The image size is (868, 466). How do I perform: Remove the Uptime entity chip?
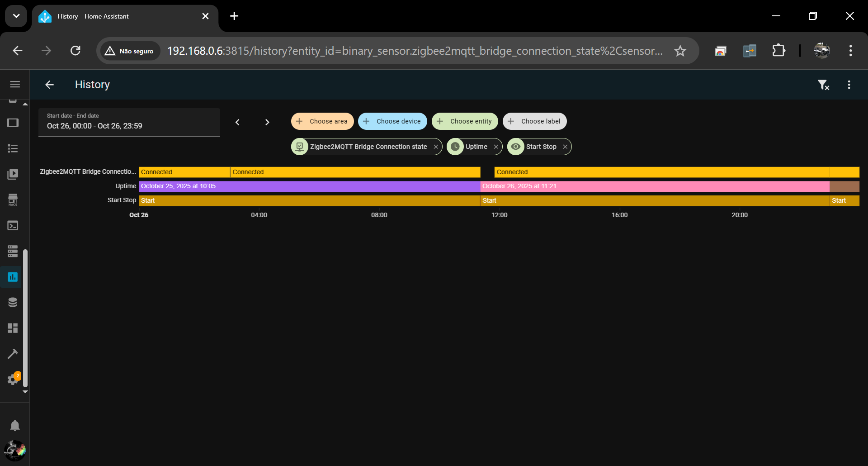496,147
